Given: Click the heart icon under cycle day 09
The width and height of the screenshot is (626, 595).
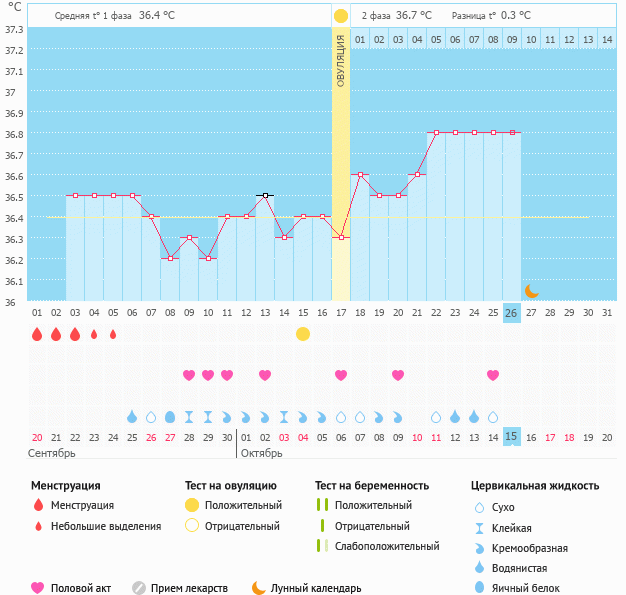Looking at the screenshot, I should [189, 375].
